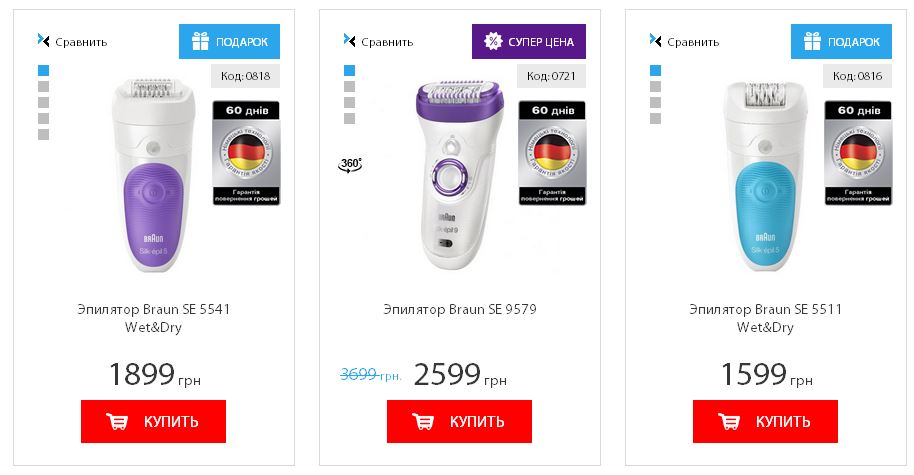Screen dimensions: 914x475
Task: Click the gift Подарок badge on Braun SE 5511
Action: (x=842, y=42)
